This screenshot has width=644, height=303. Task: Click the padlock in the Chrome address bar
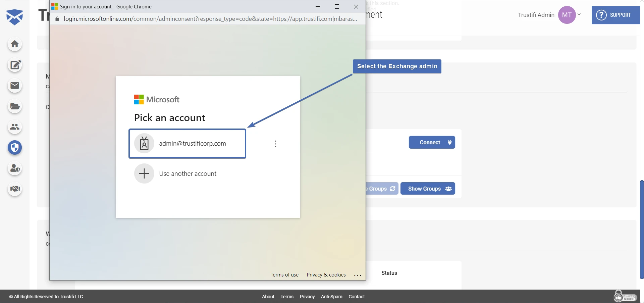(57, 19)
